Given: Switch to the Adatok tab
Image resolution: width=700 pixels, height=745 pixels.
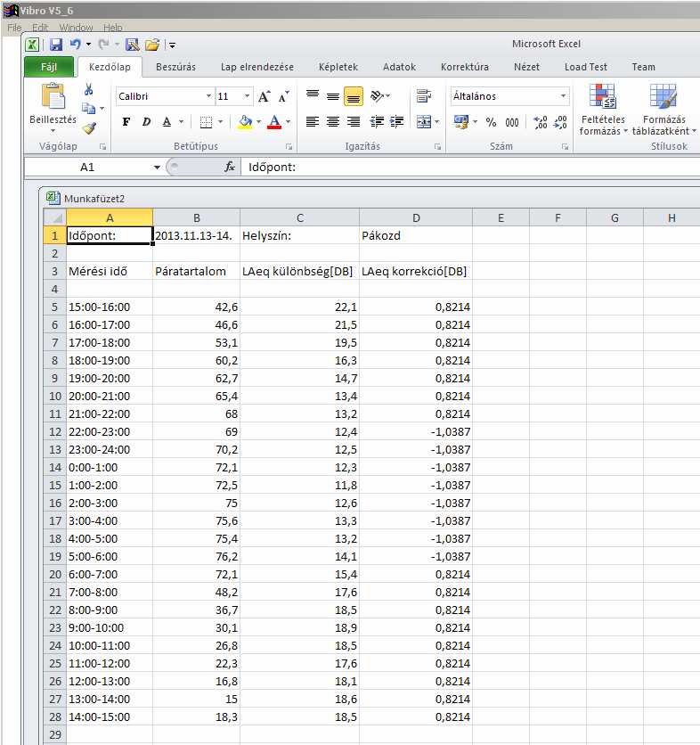Looking at the screenshot, I should click(399, 67).
